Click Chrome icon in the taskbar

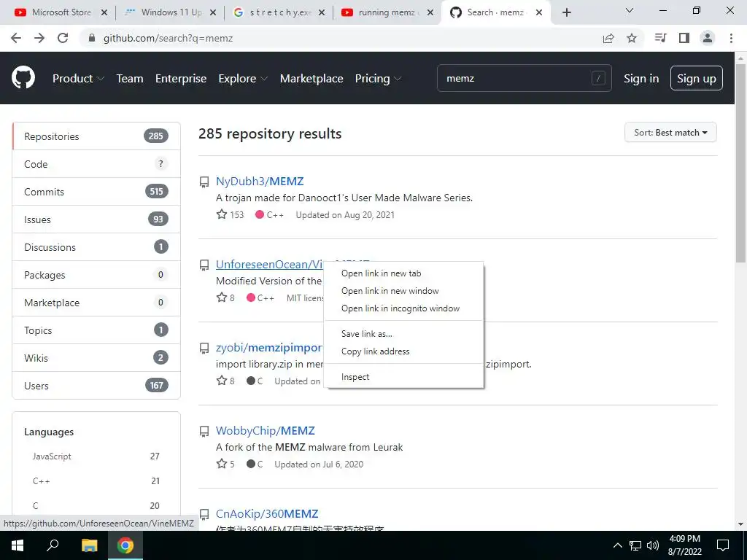(x=125, y=545)
